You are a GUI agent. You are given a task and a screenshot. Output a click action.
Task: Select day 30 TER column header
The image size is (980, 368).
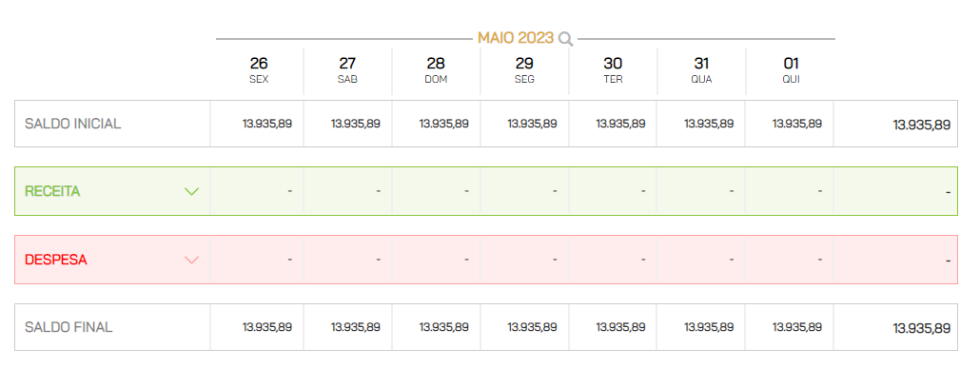[613, 70]
